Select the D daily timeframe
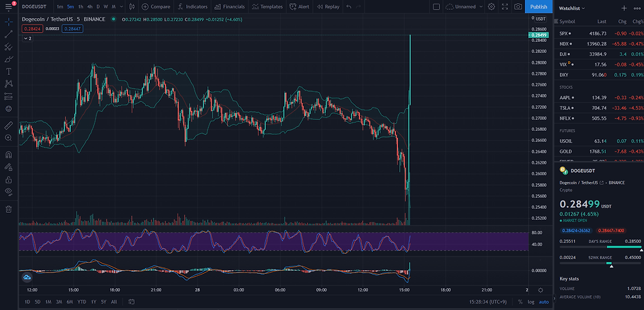644x310 pixels. tap(98, 6)
